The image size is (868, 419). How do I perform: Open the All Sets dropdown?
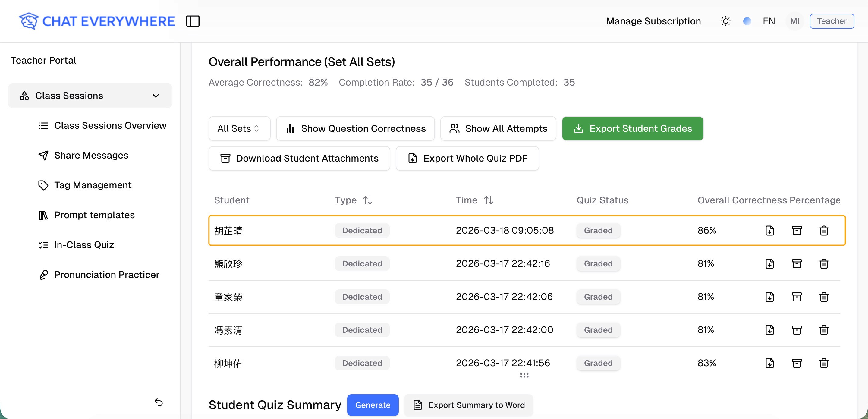(239, 128)
